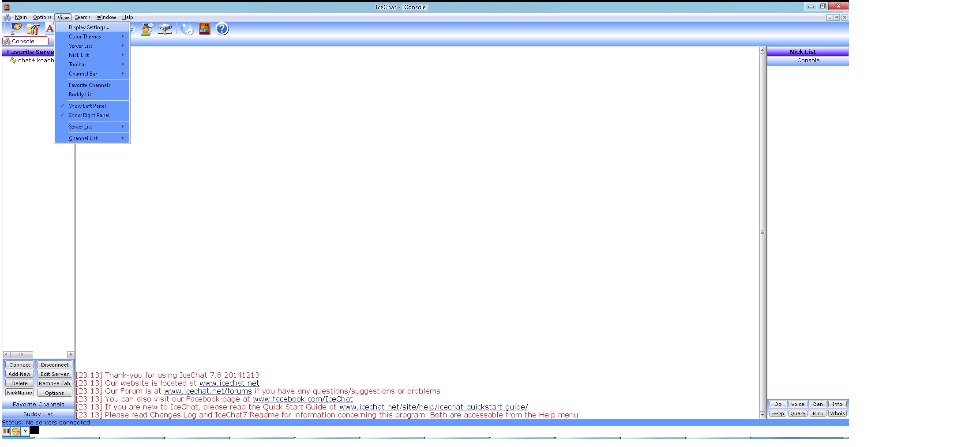Click the server list horizontal scrollbar right arrow

coord(71,354)
